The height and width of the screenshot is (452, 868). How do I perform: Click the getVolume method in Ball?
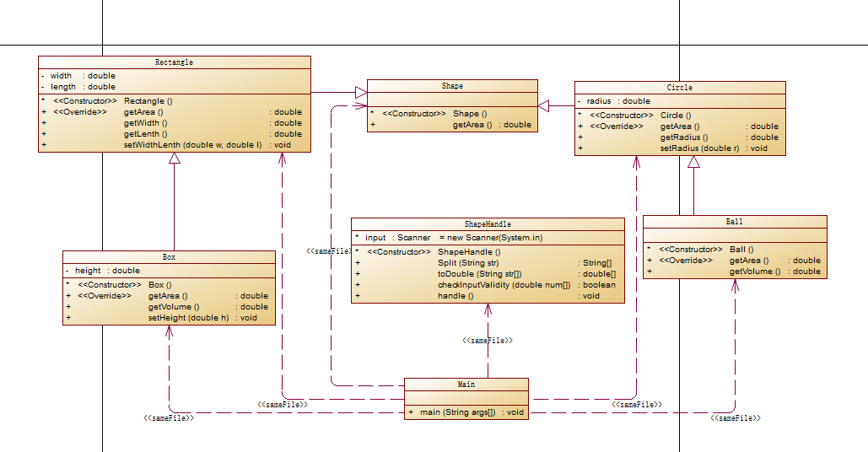pos(755,272)
